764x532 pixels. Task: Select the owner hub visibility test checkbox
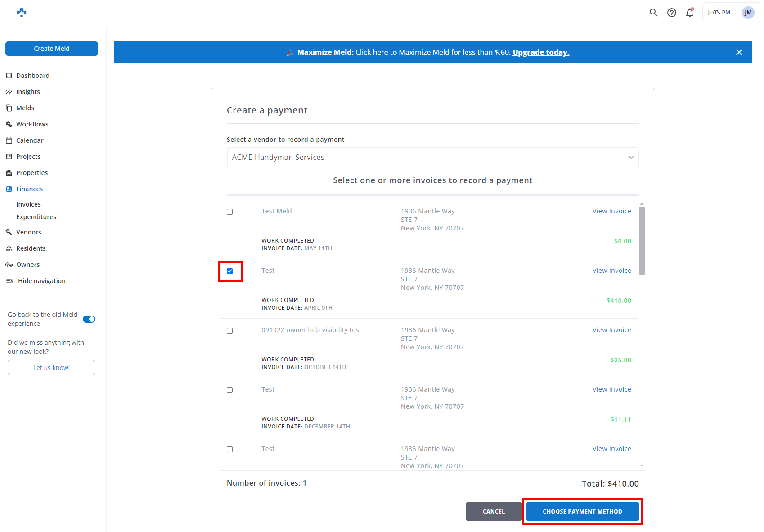tap(229, 330)
